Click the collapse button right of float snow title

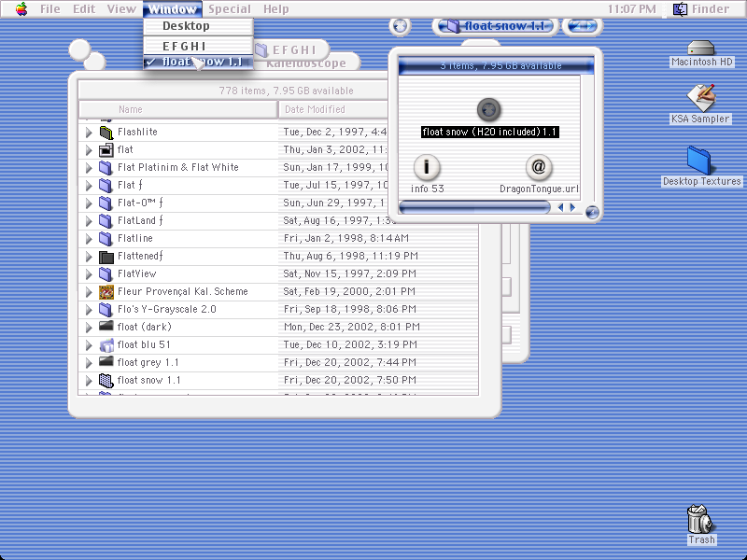582,26
